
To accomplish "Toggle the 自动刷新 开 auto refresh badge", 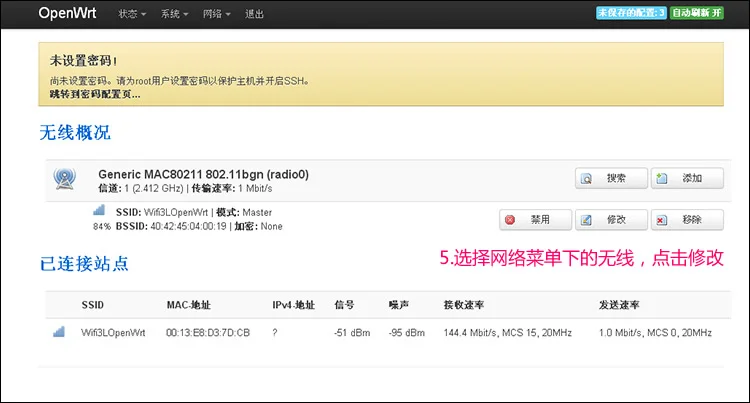I will pyautogui.click(x=696, y=13).
